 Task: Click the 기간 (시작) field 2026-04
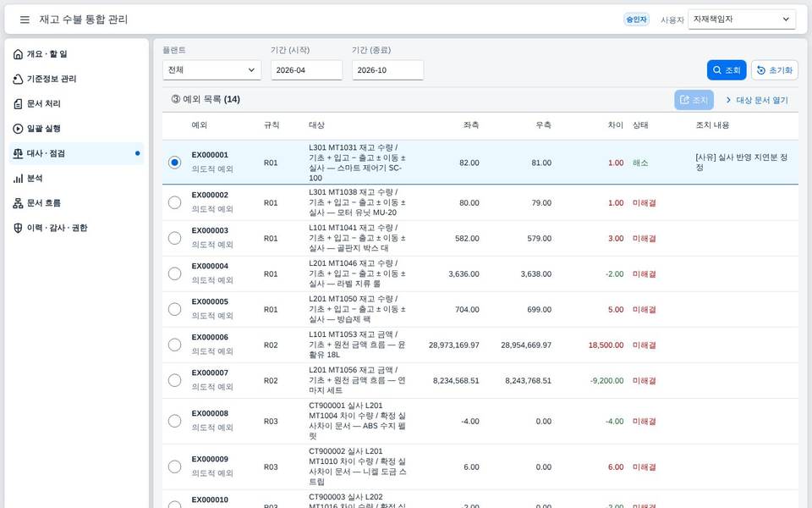point(306,70)
